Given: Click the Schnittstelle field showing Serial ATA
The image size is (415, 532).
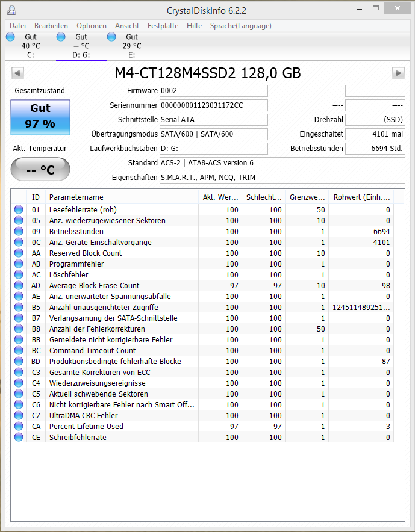Looking at the screenshot, I should coord(214,120).
